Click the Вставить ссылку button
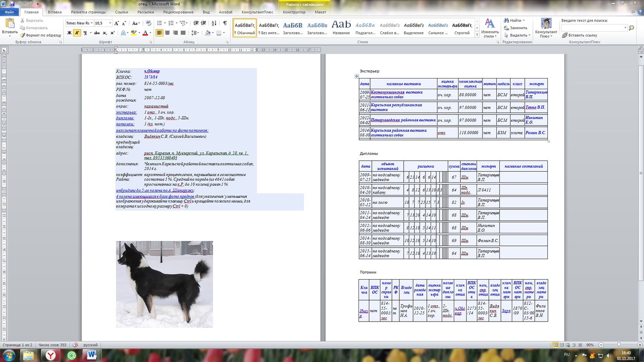Screen dimensions: 644x362 pos(580,35)
